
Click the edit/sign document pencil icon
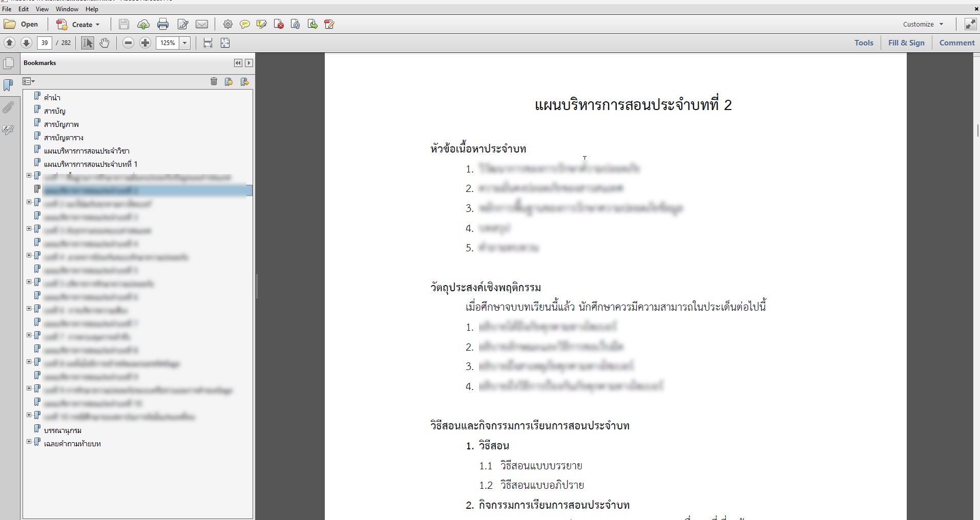183,24
